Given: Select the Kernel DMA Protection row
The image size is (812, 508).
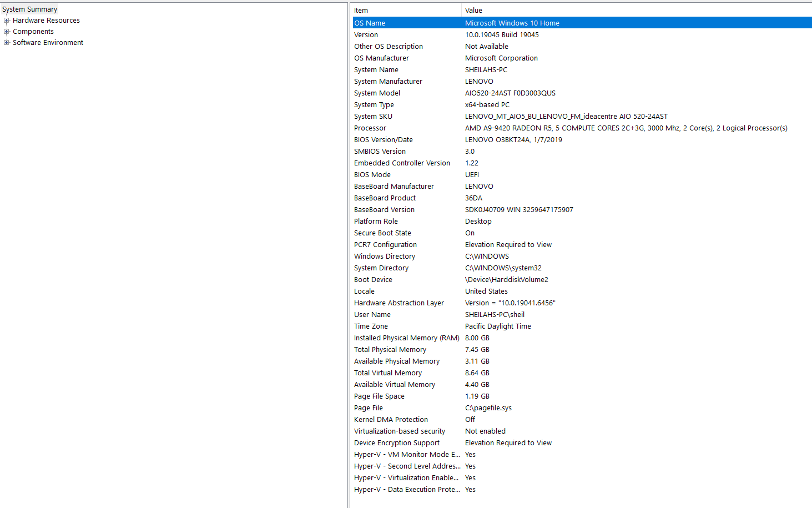Looking at the screenshot, I should [582, 419].
